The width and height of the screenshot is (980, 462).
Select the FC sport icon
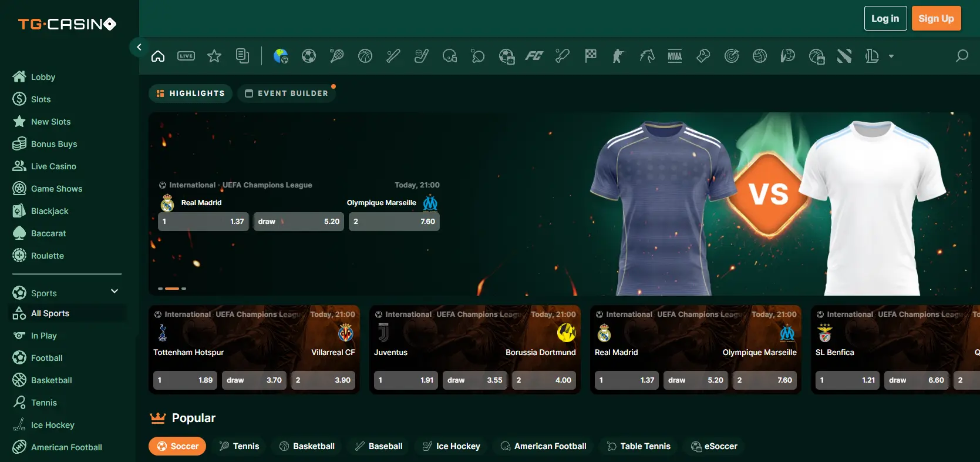[x=534, y=56]
